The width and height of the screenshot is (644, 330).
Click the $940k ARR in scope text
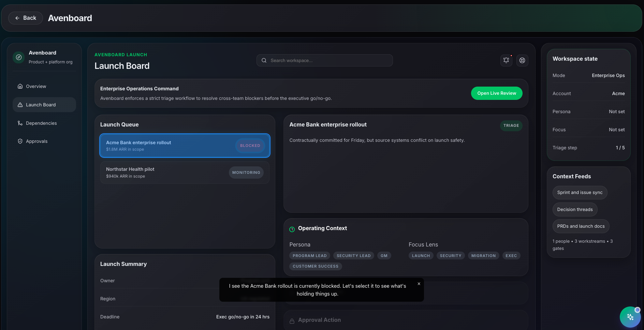pos(126,176)
